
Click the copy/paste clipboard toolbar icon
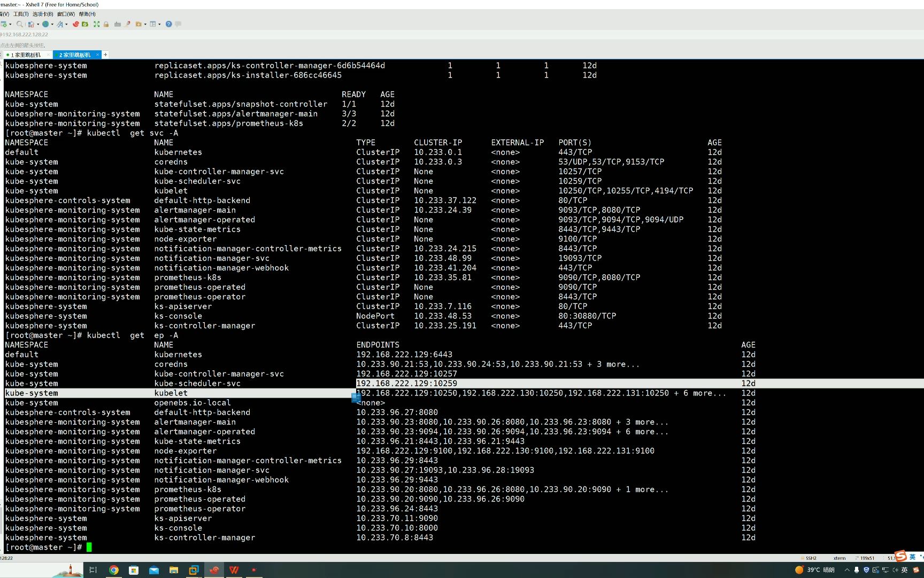click(31, 24)
